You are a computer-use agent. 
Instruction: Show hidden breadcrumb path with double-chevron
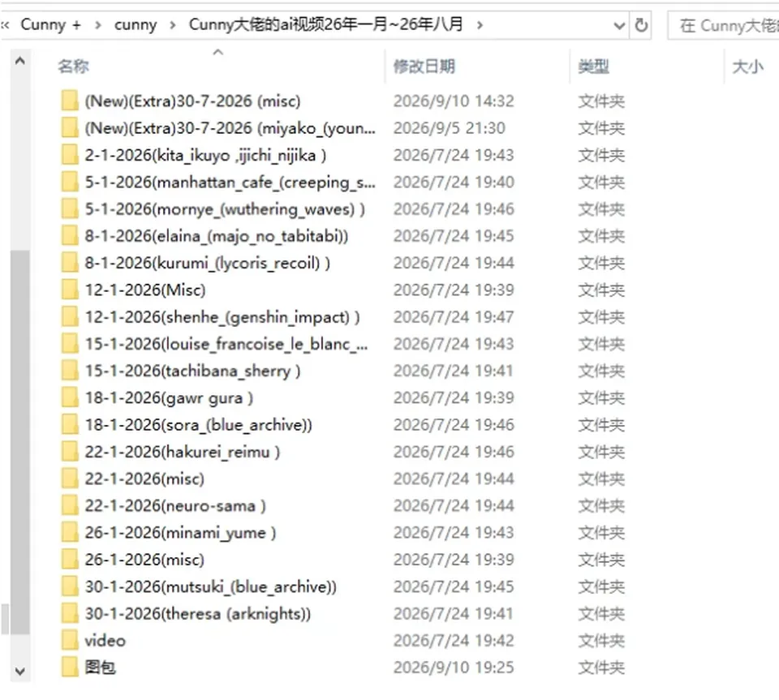(x=5, y=25)
